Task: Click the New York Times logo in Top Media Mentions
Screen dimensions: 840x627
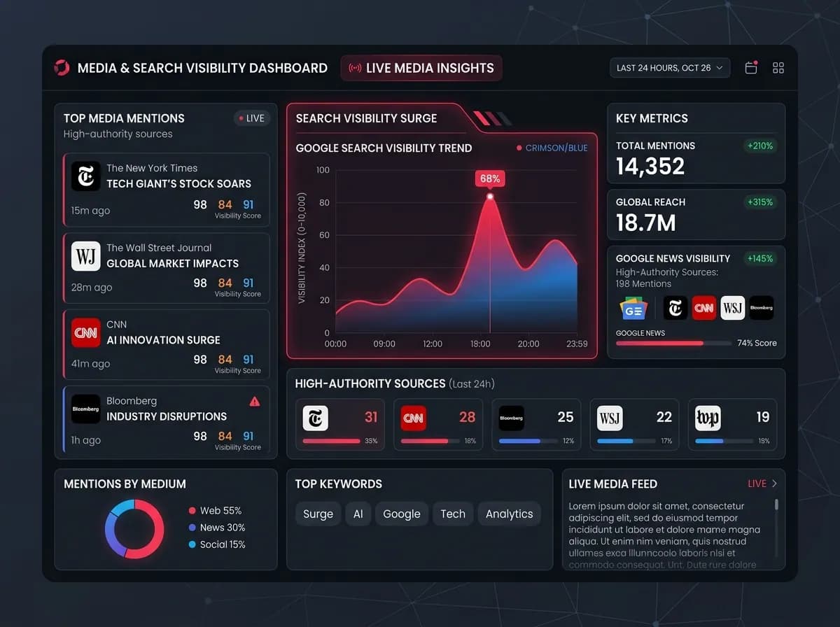Action: click(x=86, y=176)
